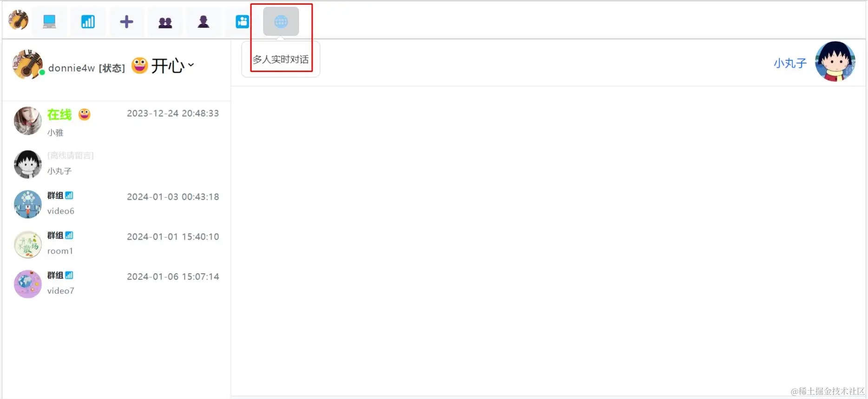Select the room1 group conversation
Screen dimensions: 868x399
point(116,244)
